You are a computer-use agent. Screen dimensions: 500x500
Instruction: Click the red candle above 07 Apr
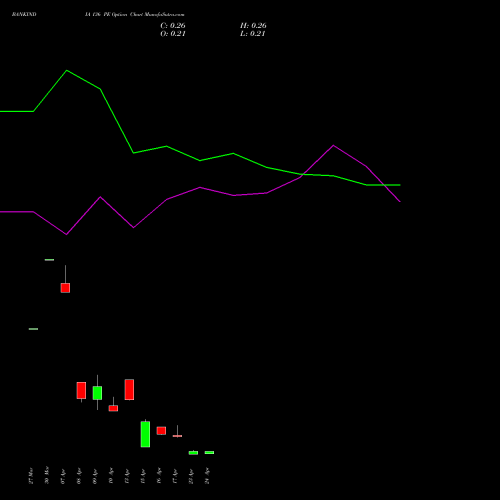click(65, 288)
